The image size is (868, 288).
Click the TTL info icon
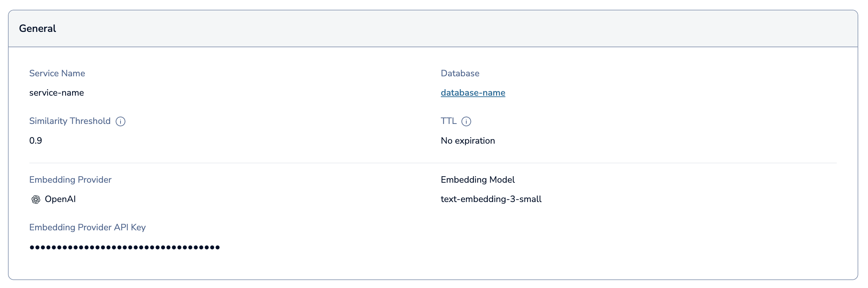(466, 121)
